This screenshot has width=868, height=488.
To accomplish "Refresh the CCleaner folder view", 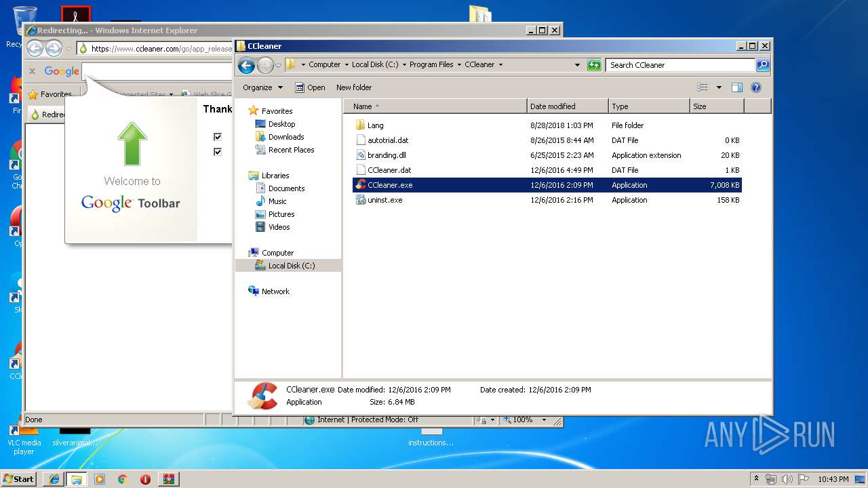I will (x=594, y=65).
